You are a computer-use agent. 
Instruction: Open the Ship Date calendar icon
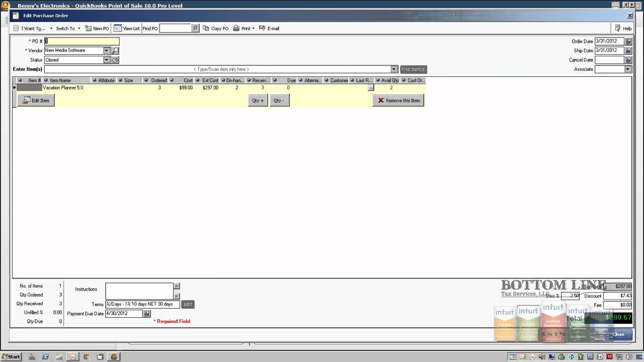point(628,50)
